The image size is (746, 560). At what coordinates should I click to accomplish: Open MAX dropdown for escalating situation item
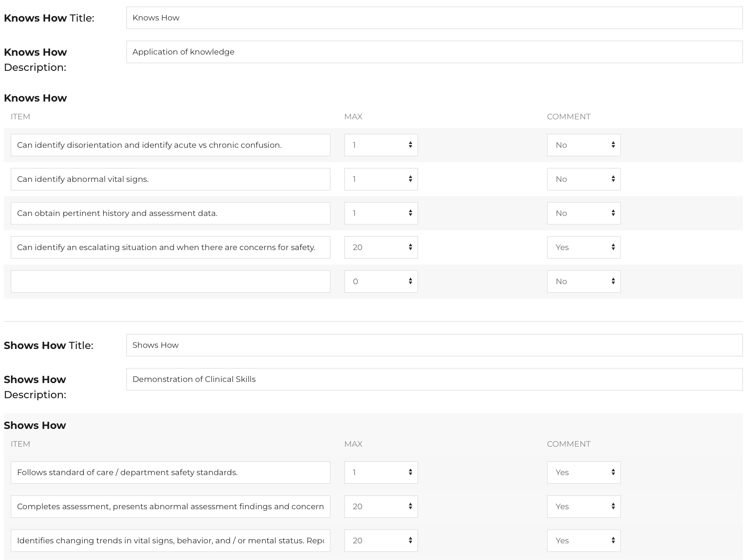tap(381, 247)
